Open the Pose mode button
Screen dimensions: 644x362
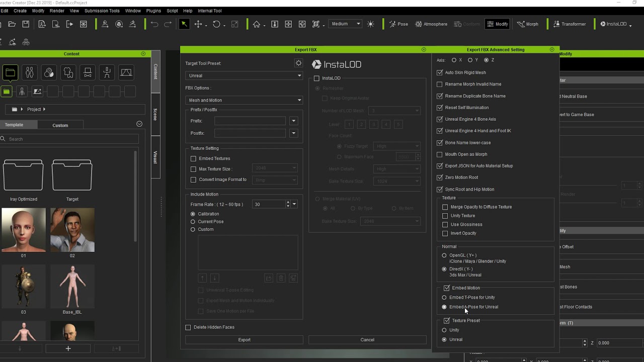tap(398, 24)
